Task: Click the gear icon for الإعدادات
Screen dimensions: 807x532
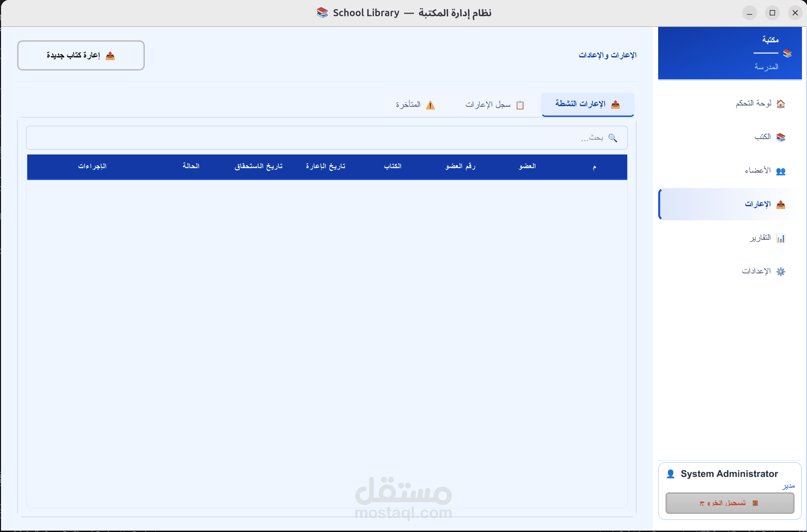Action: (x=780, y=271)
